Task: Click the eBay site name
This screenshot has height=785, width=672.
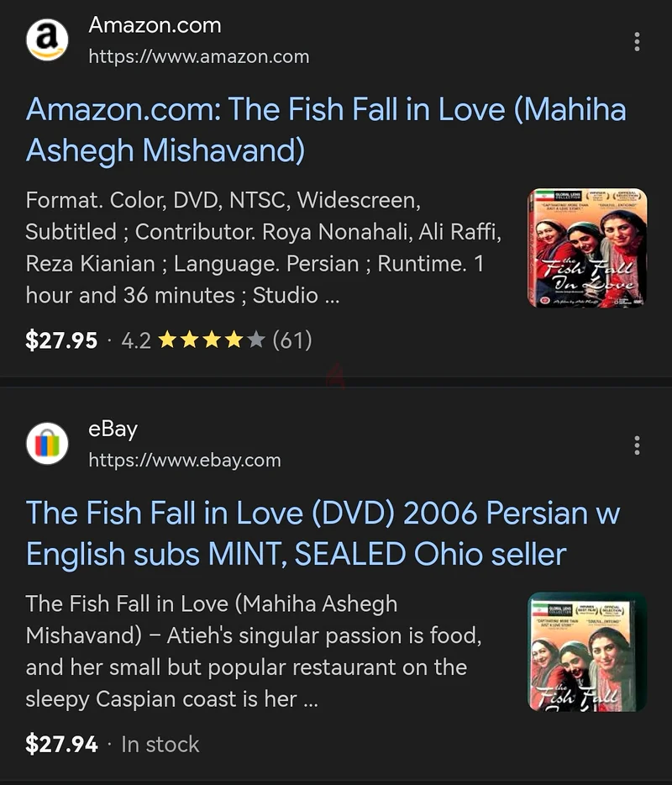Action: click(x=113, y=429)
